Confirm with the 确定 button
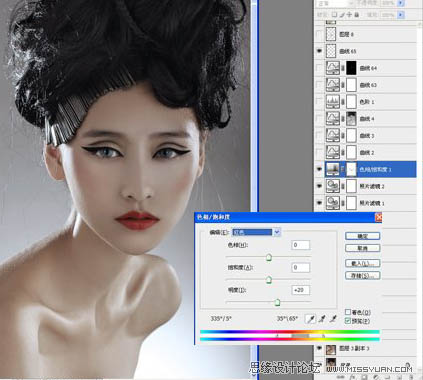This screenshot has width=423, height=380. (363, 236)
